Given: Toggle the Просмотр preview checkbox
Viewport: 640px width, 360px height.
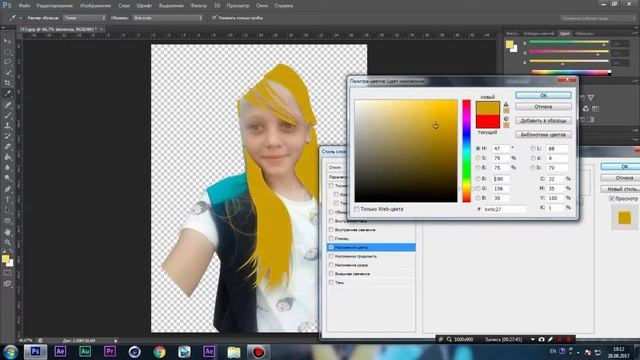Looking at the screenshot, I should pyautogui.click(x=611, y=198).
